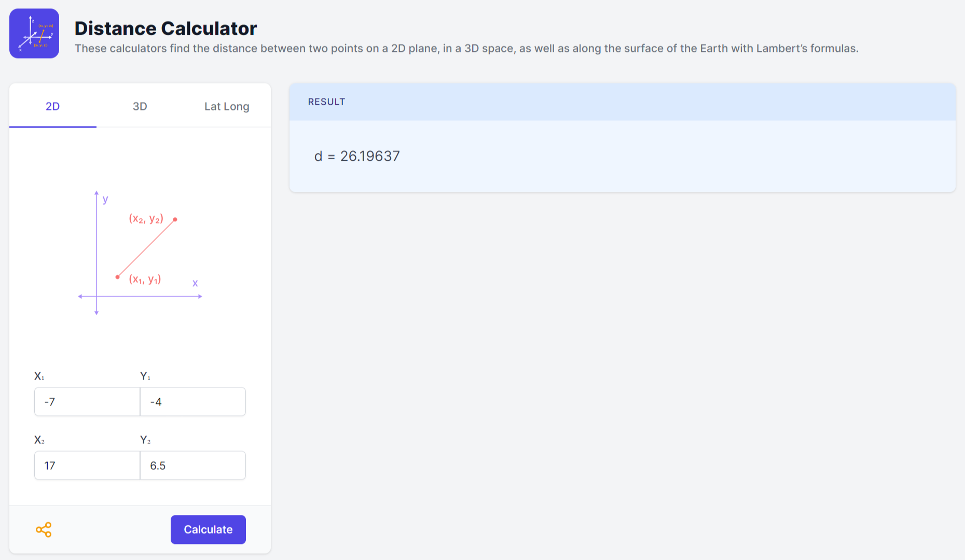The width and height of the screenshot is (965, 560).
Task: Click the point labeled (x₁, y₁)
Action: [x=117, y=277]
